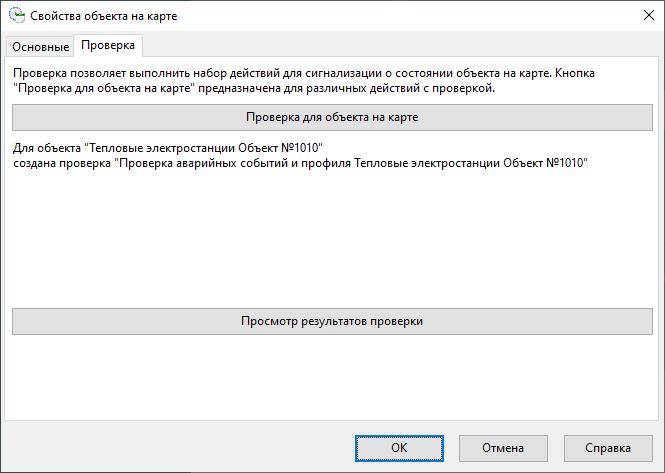665x473 pixels.
Task: Switch to the Основные tab
Action: 41,46
